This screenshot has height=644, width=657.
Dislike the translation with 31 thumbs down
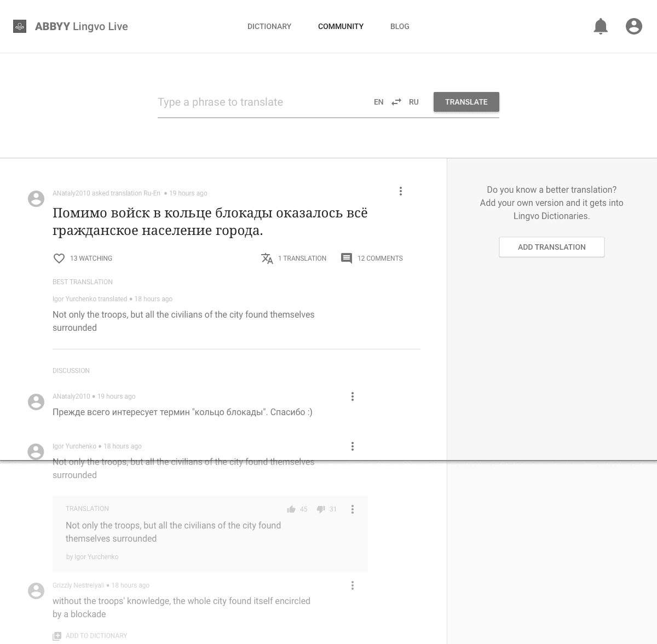coord(321,509)
